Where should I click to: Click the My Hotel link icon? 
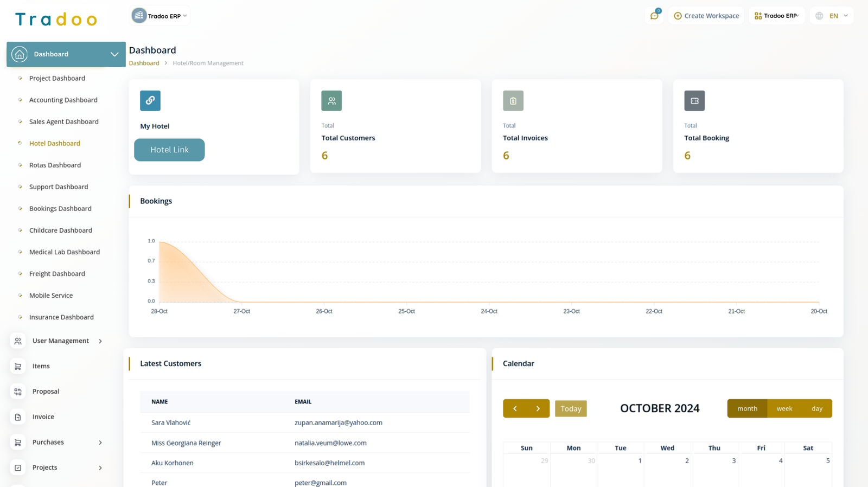click(x=150, y=100)
